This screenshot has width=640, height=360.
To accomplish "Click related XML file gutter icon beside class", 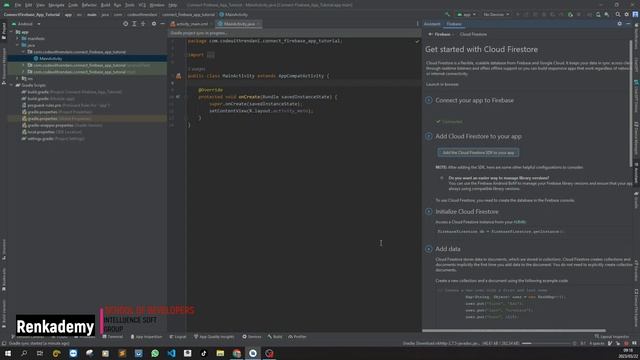I will click(x=178, y=76).
